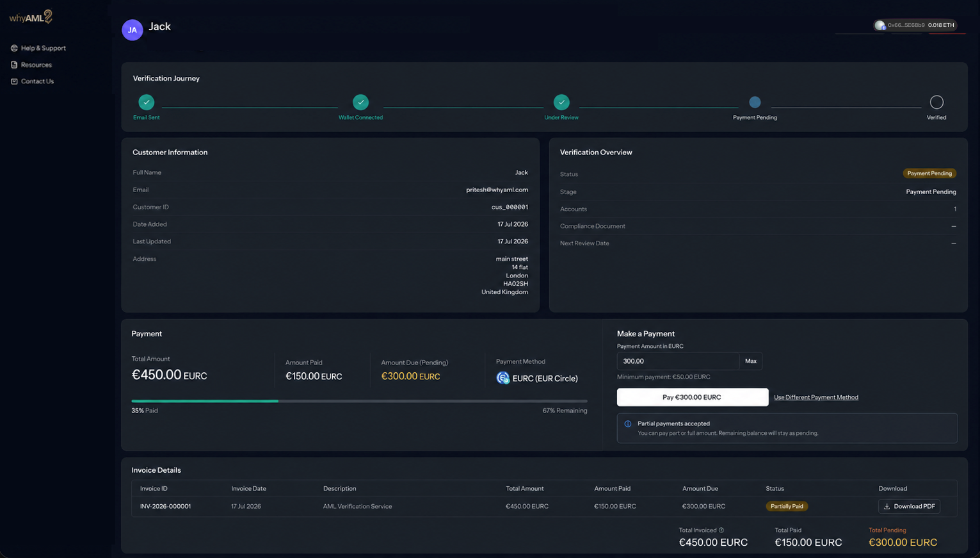
Task: Click the whyAML logo
Action: coord(31,17)
